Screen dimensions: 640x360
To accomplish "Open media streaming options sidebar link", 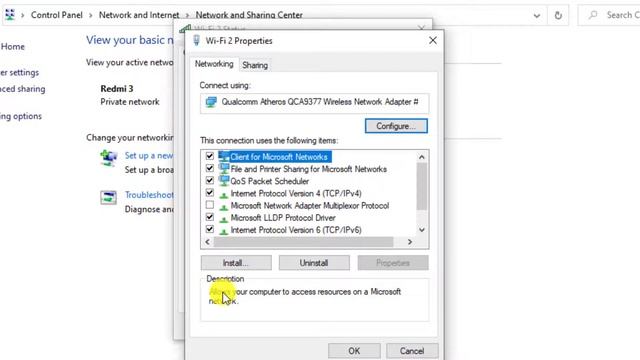I will (x=20, y=116).
